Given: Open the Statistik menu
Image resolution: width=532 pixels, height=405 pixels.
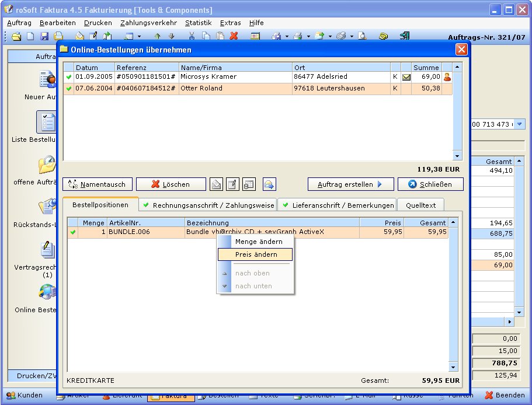Looking at the screenshot, I should pos(198,23).
